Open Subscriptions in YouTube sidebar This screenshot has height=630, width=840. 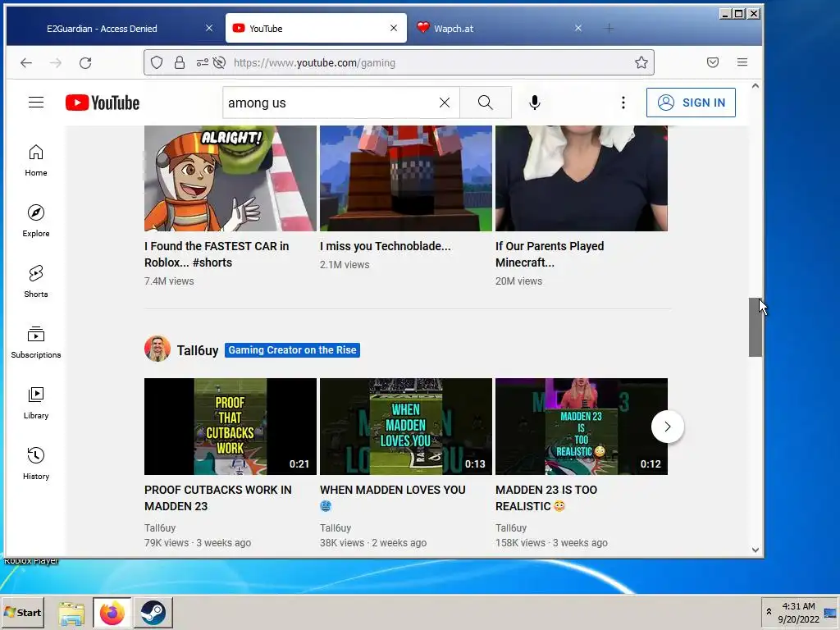click(x=36, y=342)
